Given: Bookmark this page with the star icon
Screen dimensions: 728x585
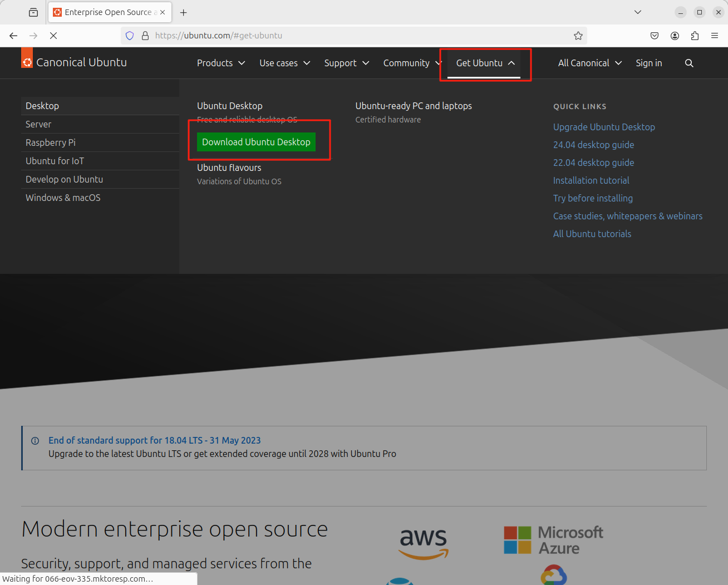Looking at the screenshot, I should click(578, 36).
